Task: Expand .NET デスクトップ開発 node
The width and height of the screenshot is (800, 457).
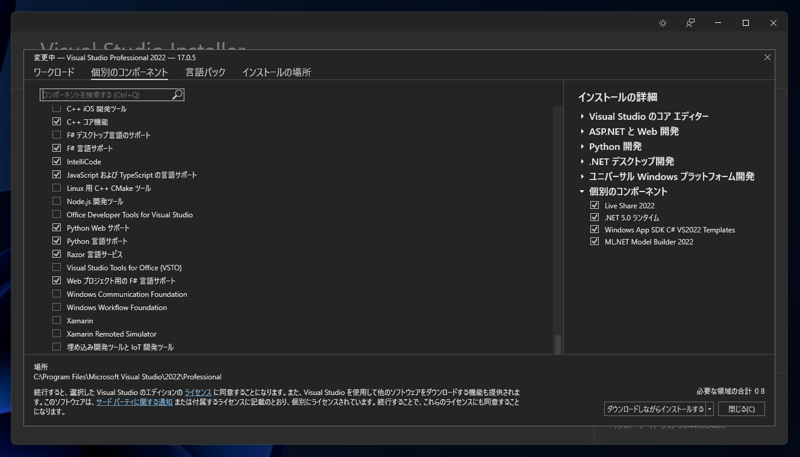Action: point(582,161)
